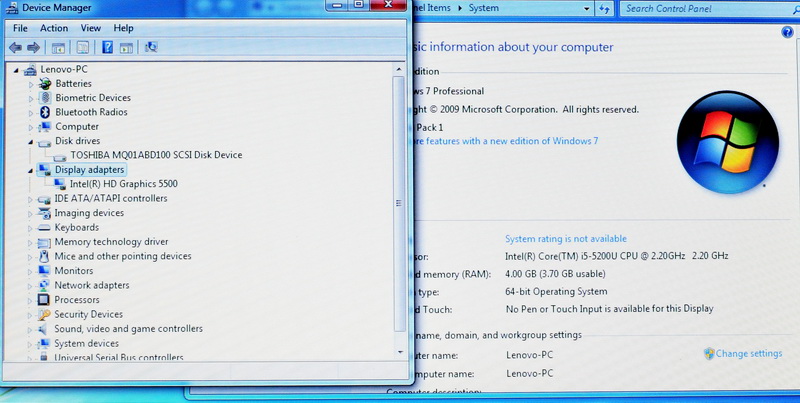Click the Monitors category icon
Screen dimensions: 800x403
click(44, 271)
